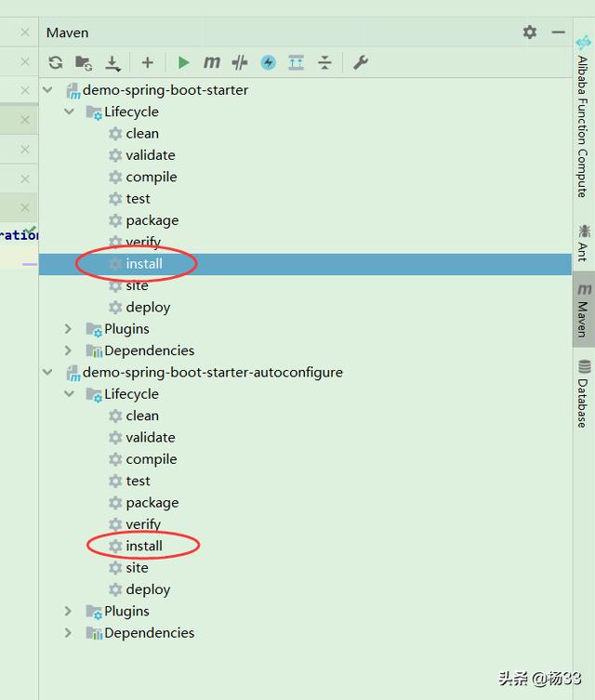Select deploy in starter-autoconfigure Lifecycle

pos(148,589)
